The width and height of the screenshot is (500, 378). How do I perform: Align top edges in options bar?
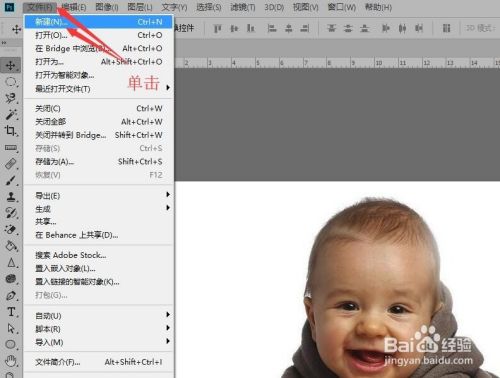point(217,29)
